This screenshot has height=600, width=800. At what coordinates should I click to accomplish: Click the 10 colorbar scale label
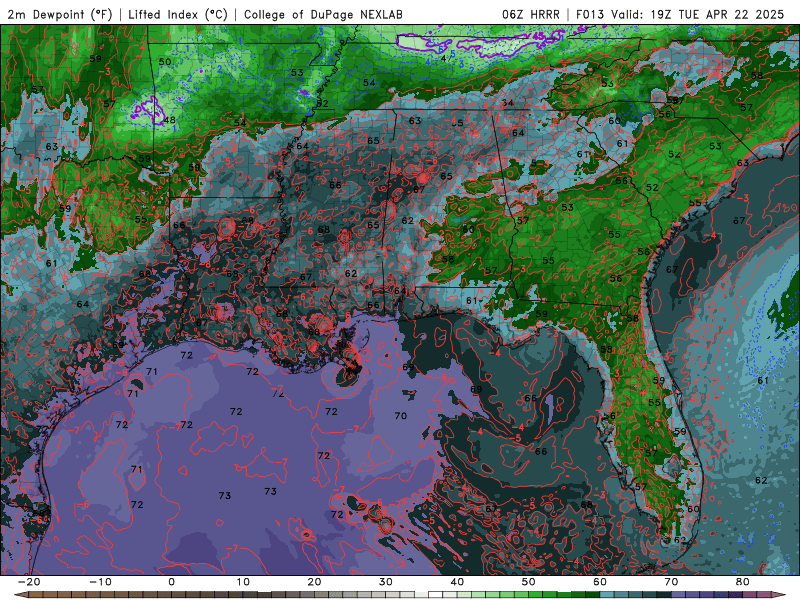point(243,582)
